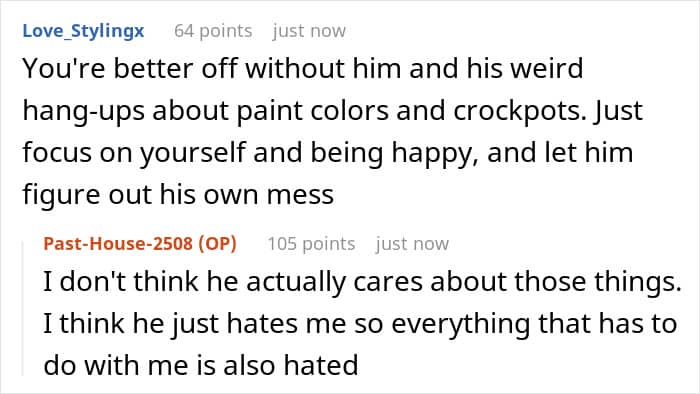Collapse the reply using the vertical thread line

tap(23, 308)
